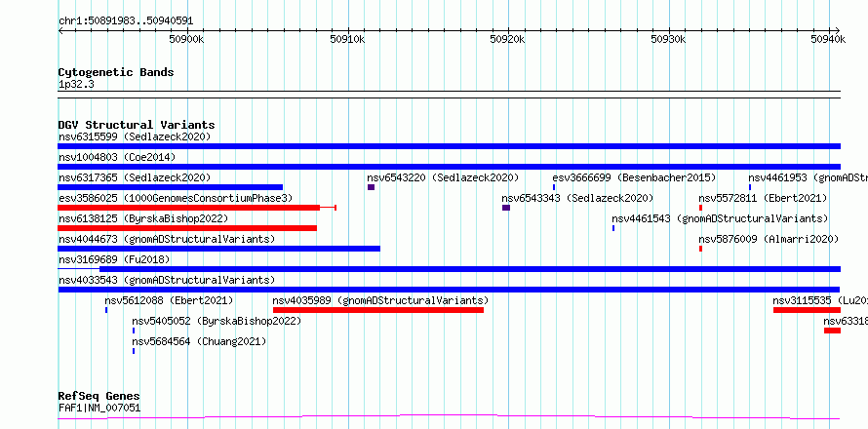The height and width of the screenshot is (429, 868).
Task: Open the nsv5684564 (Chuang2021) label
Action: coord(199,341)
